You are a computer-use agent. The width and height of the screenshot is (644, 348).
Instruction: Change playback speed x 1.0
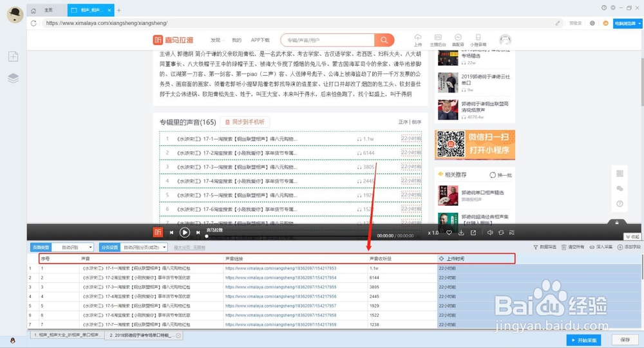click(x=433, y=233)
